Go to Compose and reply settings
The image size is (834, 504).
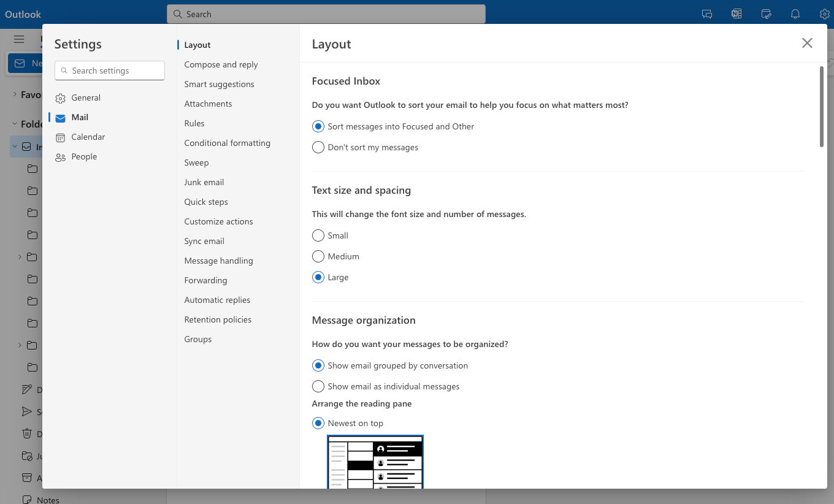[221, 64]
